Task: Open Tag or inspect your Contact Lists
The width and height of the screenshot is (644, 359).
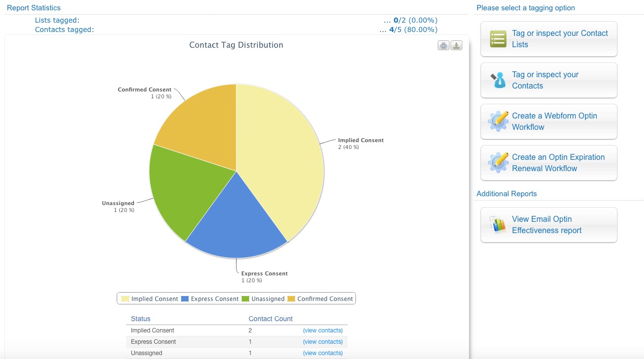Action: [548, 39]
